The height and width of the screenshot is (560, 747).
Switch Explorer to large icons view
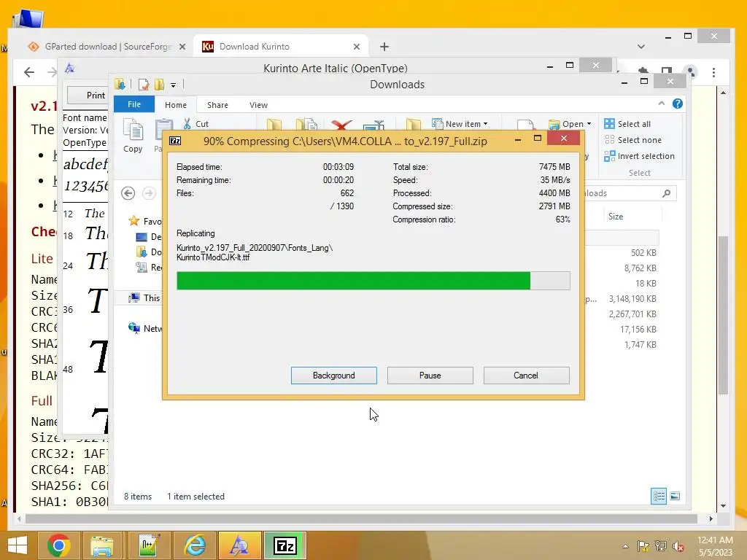[x=675, y=496]
